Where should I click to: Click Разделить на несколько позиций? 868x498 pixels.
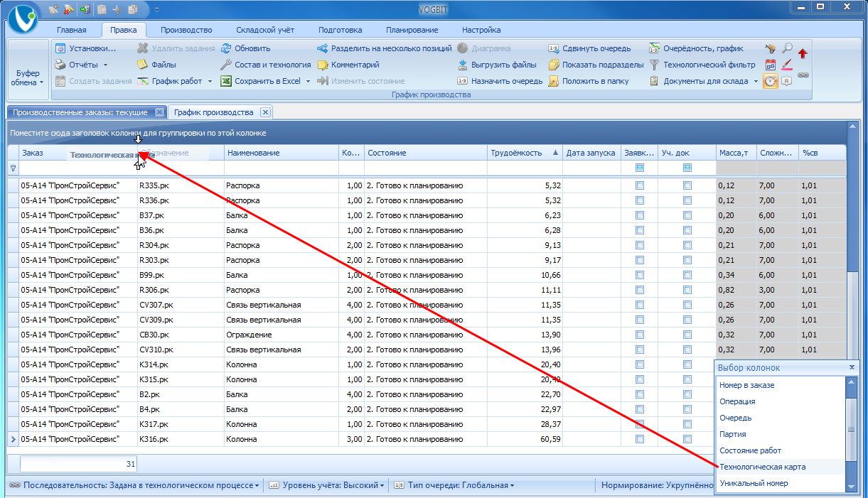pos(384,48)
